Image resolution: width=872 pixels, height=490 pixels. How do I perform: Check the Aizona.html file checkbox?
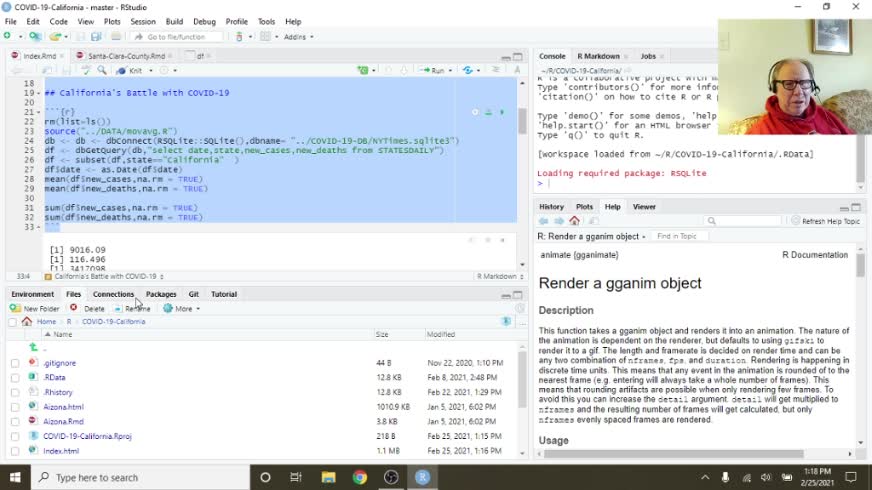click(x=15, y=407)
